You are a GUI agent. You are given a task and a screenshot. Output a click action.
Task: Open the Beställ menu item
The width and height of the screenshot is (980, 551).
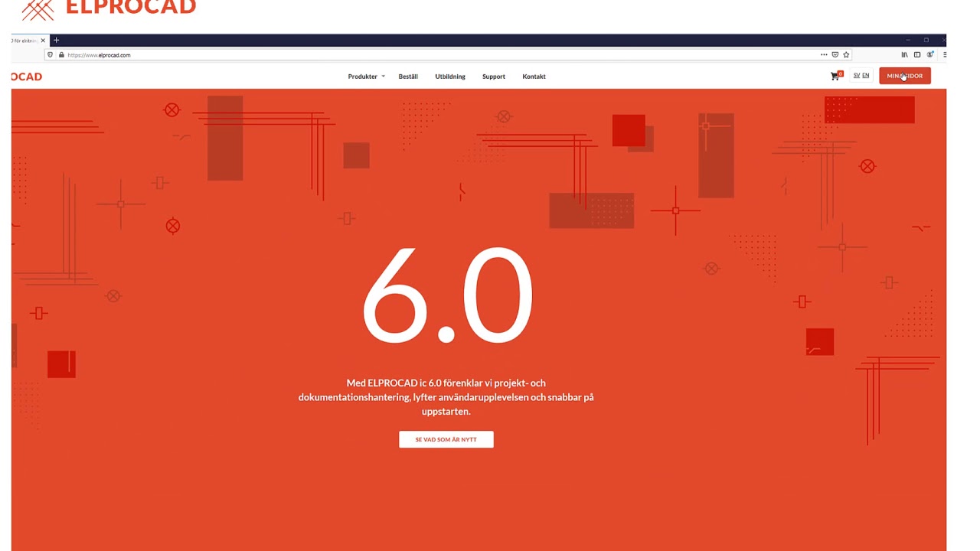[x=408, y=77]
